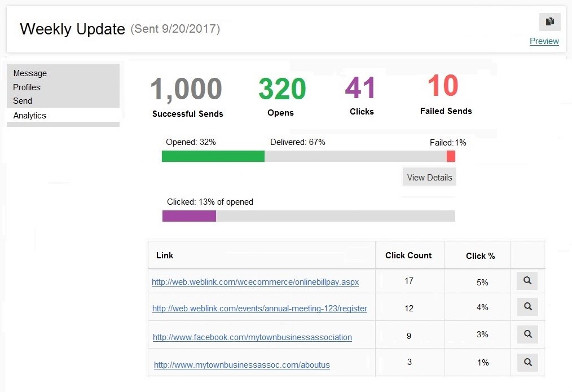The width and height of the screenshot is (572, 392).
Task: Select the Message menu item
Action: point(30,73)
